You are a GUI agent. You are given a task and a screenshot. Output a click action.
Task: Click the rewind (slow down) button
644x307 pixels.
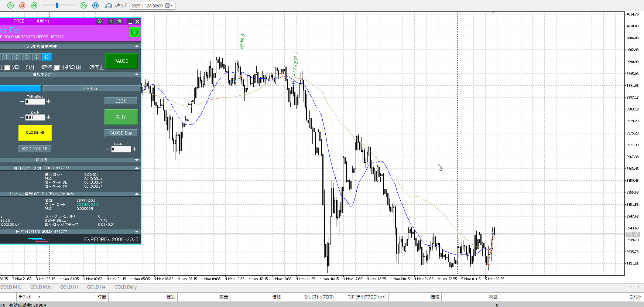[34, 6]
